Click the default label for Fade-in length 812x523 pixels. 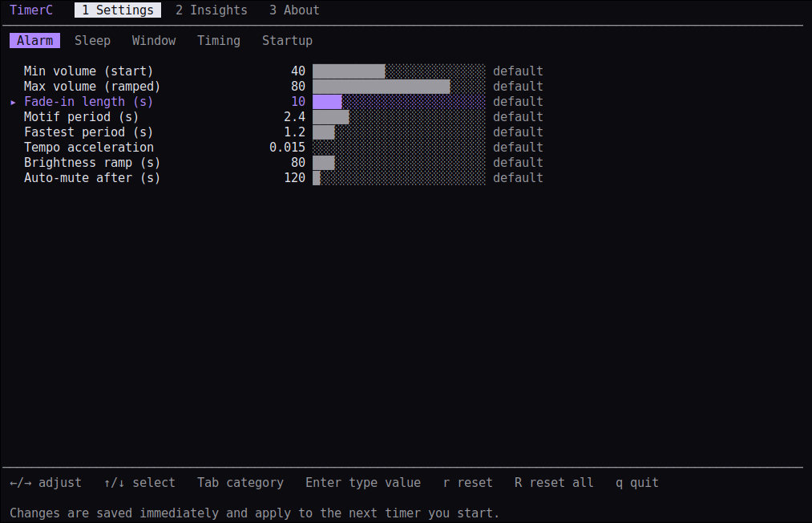pyautogui.click(x=518, y=102)
